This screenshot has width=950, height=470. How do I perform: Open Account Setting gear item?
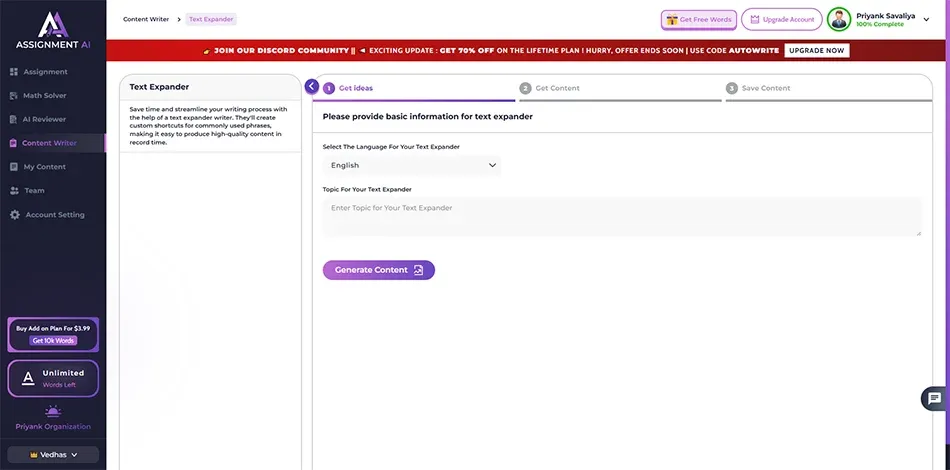tap(54, 215)
